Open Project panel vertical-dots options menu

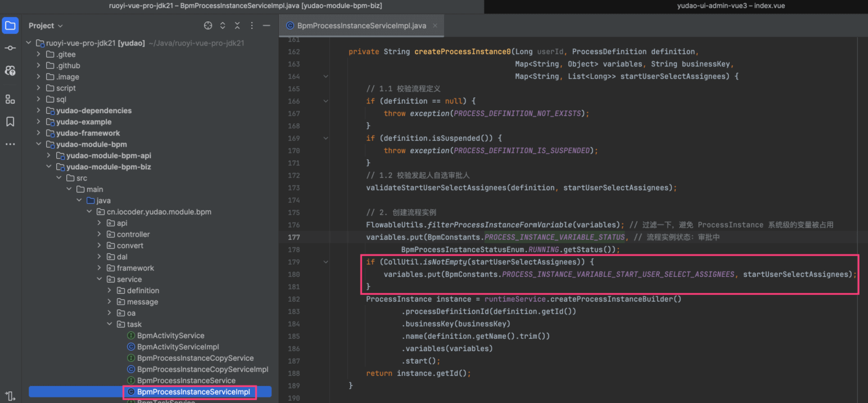252,26
